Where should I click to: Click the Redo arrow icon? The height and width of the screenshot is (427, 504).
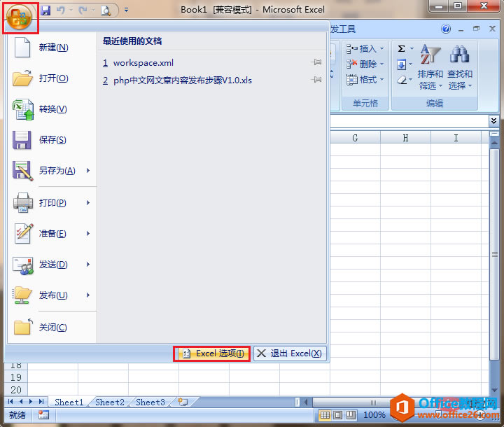83,10
